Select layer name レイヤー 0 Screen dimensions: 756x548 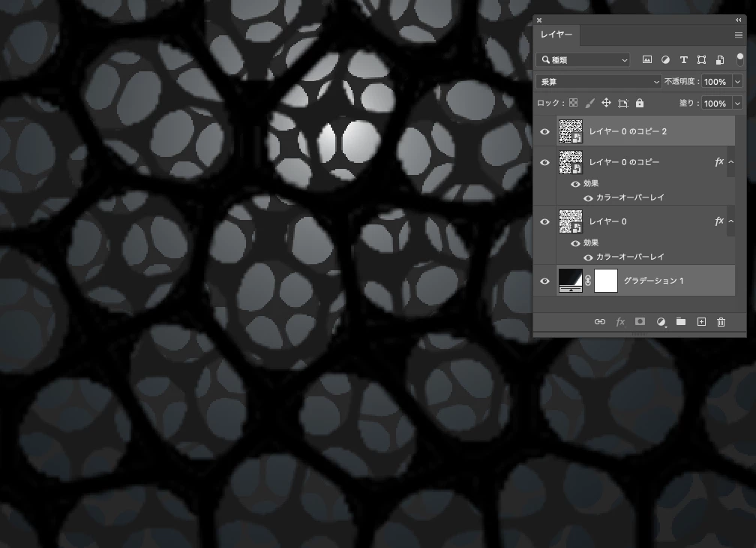click(x=608, y=221)
